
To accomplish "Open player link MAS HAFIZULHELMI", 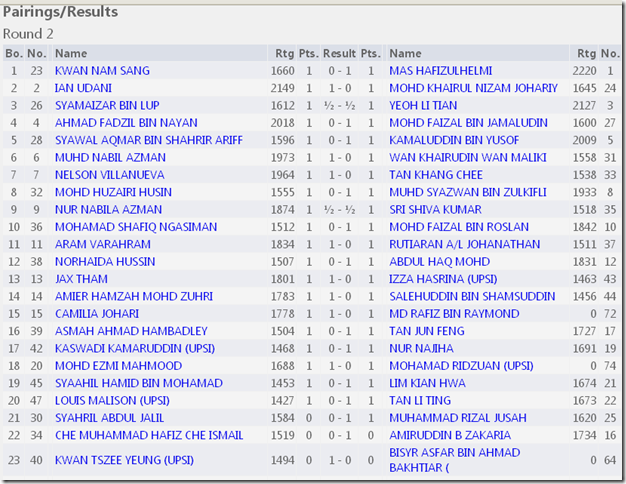I will tap(440, 71).
